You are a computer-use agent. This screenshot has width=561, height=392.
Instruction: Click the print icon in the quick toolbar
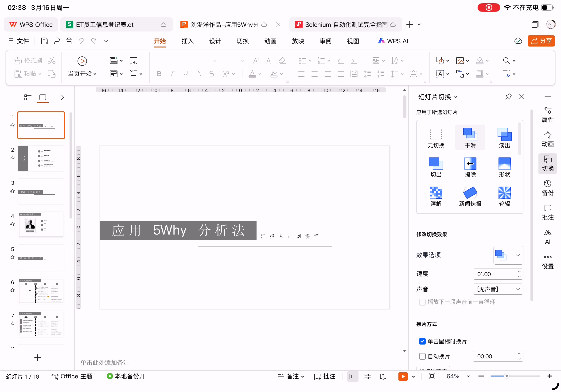point(69,41)
